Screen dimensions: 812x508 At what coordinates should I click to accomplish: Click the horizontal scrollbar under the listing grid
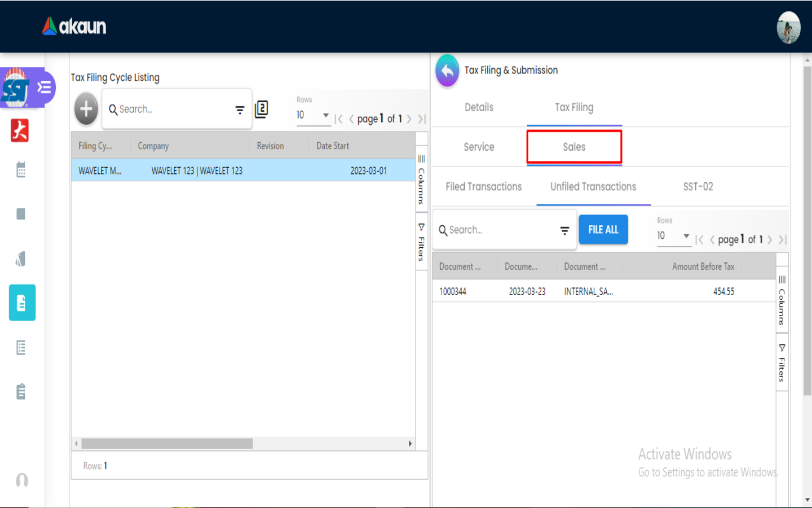click(x=167, y=444)
